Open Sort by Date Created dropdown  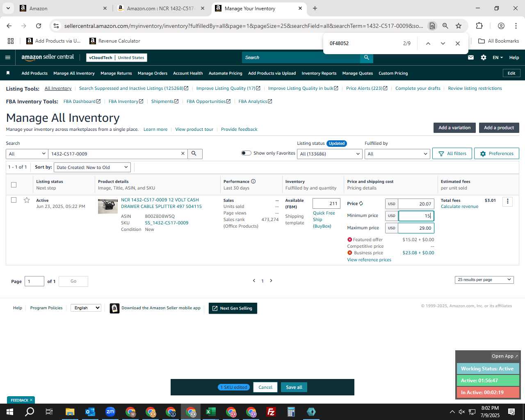(92, 167)
